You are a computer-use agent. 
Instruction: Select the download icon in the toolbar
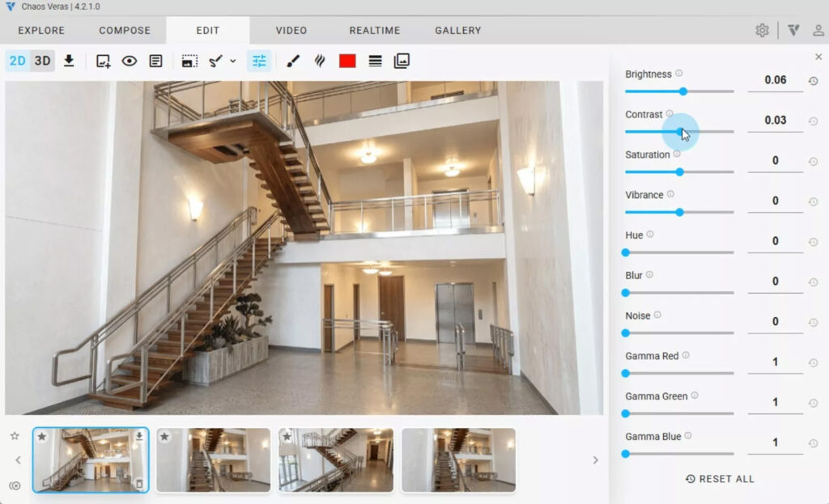[70, 60]
